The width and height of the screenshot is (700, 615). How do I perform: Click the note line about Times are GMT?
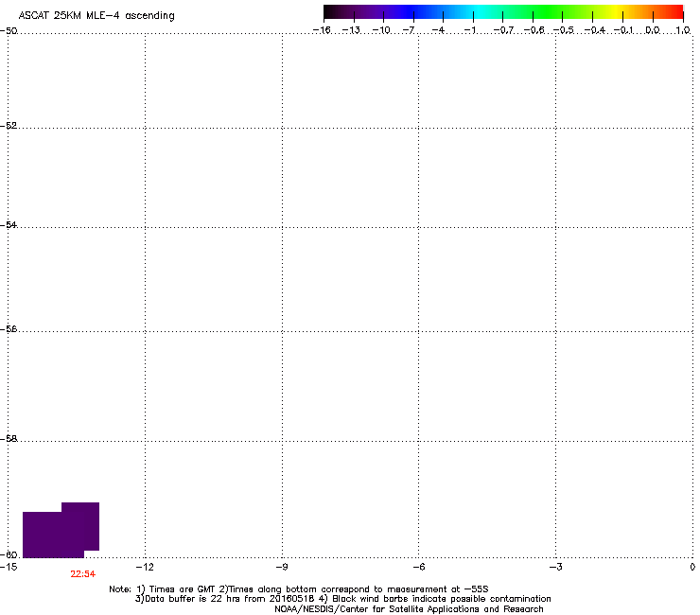point(299,589)
